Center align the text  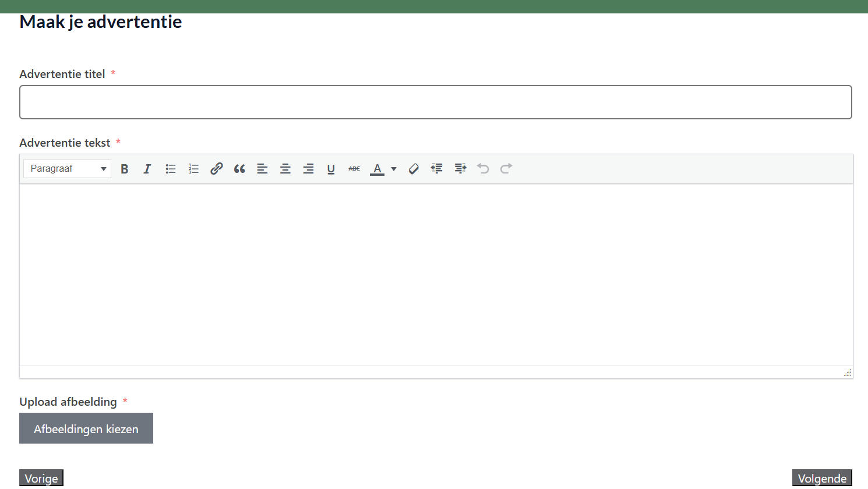coord(285,169)
